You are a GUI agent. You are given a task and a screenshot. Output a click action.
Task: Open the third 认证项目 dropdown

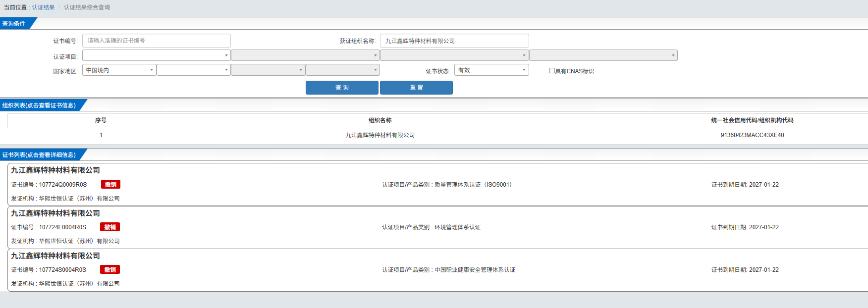point(454,55)
